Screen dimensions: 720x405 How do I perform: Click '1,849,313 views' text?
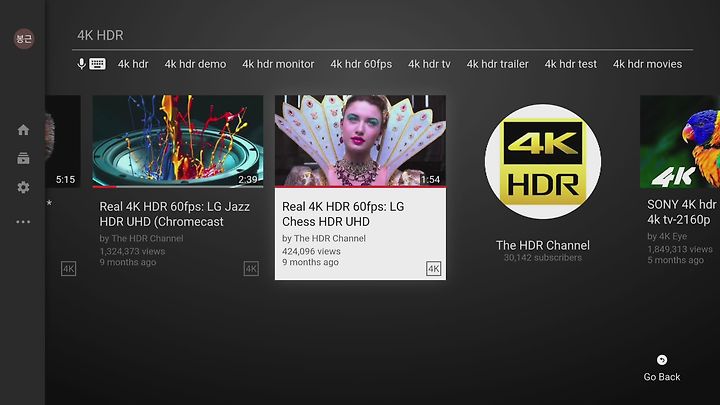(680, 249)
